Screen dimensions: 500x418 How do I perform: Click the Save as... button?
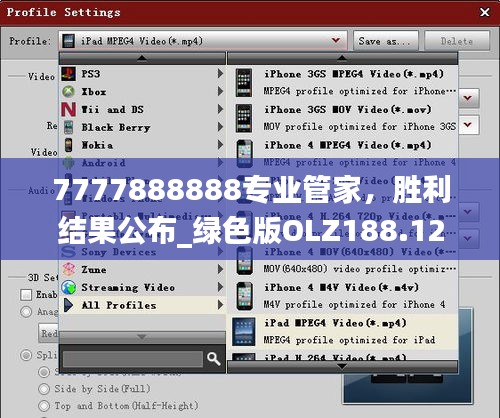pyautogui.click(x=386, y=41)
